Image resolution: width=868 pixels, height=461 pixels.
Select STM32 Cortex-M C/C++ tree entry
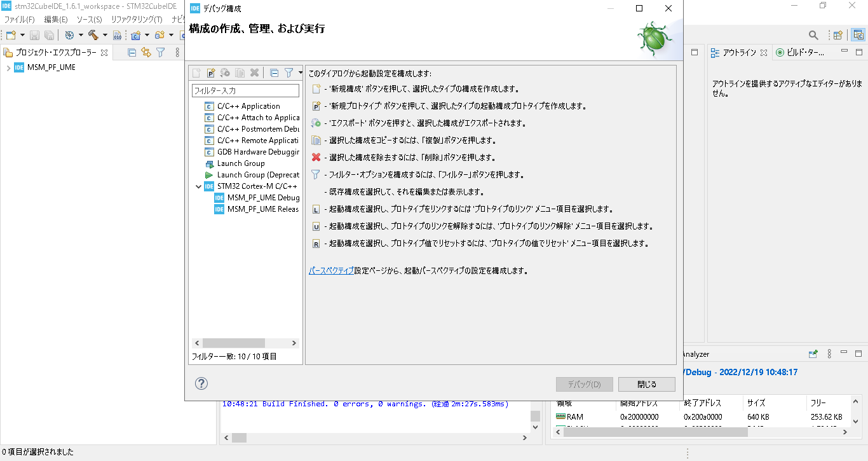(251, 186)
